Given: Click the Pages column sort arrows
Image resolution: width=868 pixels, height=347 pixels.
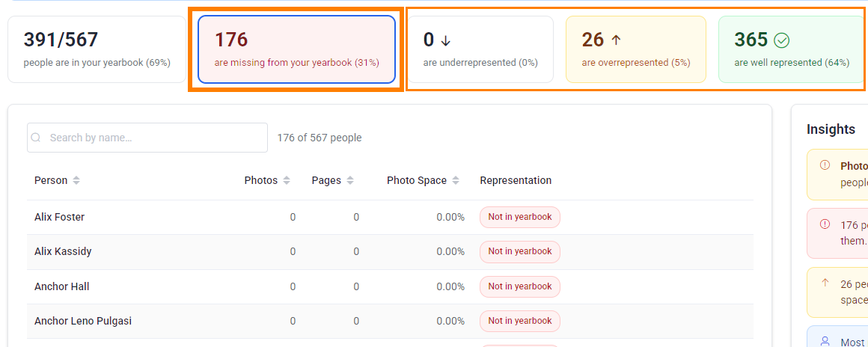Looking at the screenshot, I should (350, 180).
